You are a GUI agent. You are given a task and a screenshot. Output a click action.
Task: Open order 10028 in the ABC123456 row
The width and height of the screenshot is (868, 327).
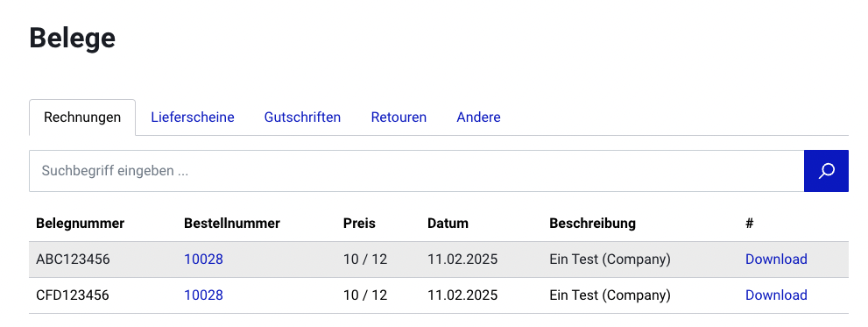[204, 259]
